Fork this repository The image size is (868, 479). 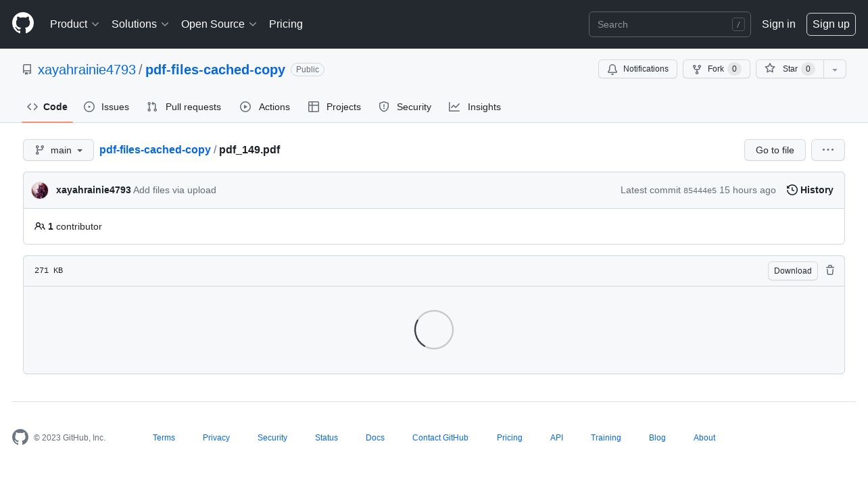(x=716, y=69)
